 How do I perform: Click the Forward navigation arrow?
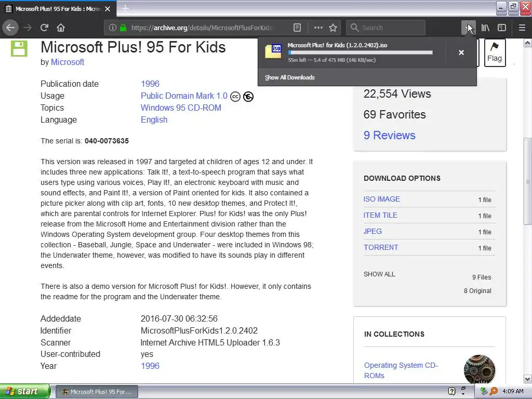(28, 28)
